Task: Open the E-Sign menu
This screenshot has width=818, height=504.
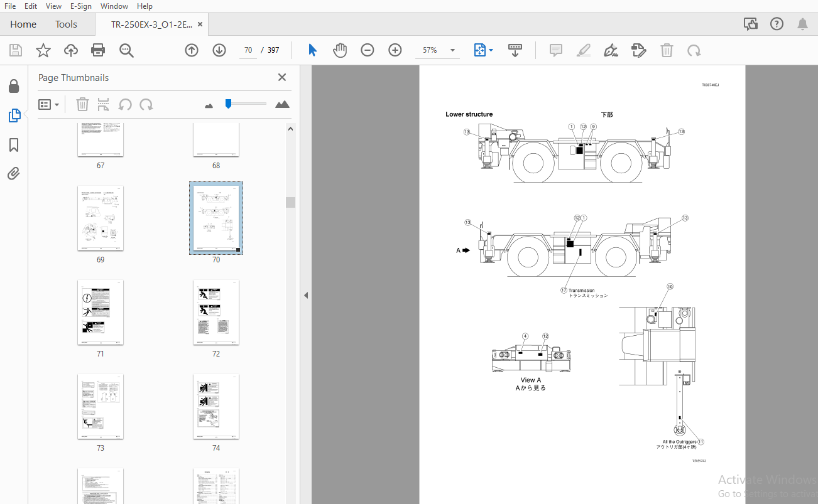Action: point(80,6)
